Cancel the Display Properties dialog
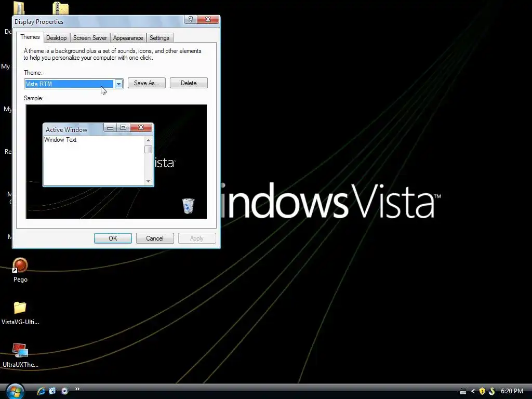Screen dimensions: 532x399 point(155,238)
